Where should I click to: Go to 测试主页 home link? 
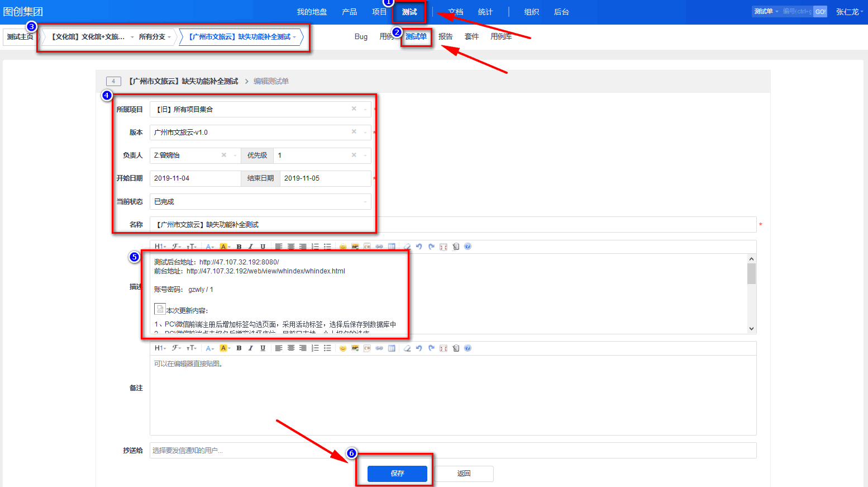[x=20, y=37]
